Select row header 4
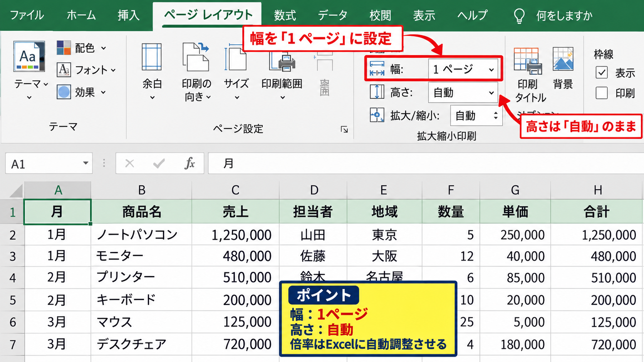Screen dimensions: 644x362 pos(12,277)
